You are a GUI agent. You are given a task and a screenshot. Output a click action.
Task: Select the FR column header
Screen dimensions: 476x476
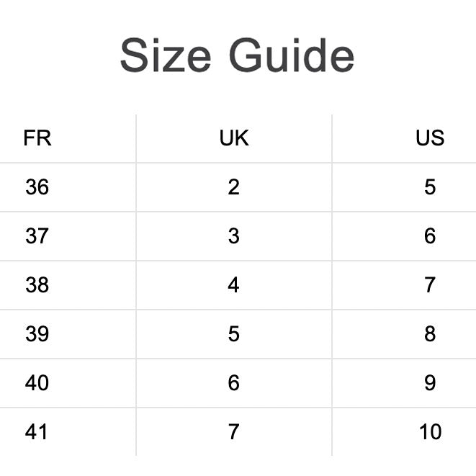37,138
